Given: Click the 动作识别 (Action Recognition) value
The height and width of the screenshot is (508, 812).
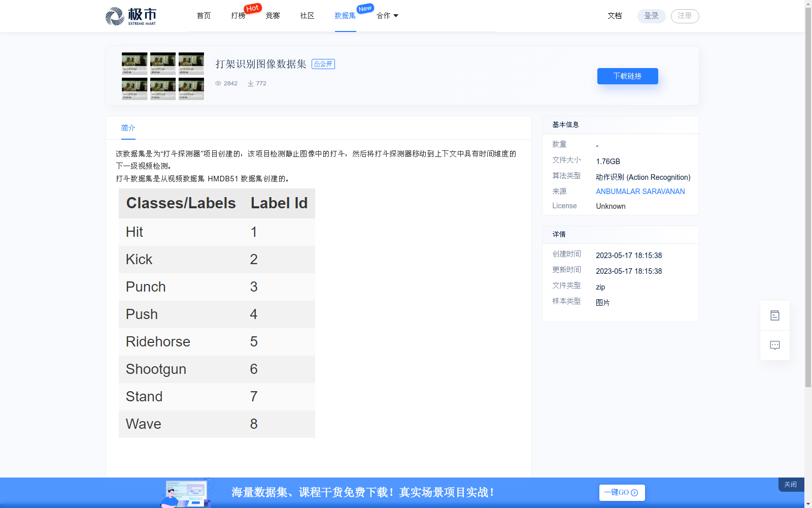Looking at the screenshot, I should click(x=643, y=177).
